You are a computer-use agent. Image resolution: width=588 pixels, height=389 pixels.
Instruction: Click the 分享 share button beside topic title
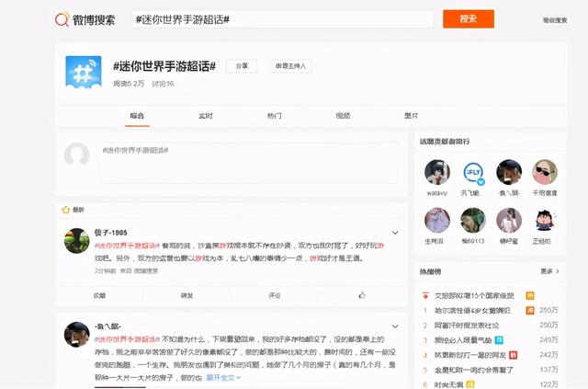[242, 66]
